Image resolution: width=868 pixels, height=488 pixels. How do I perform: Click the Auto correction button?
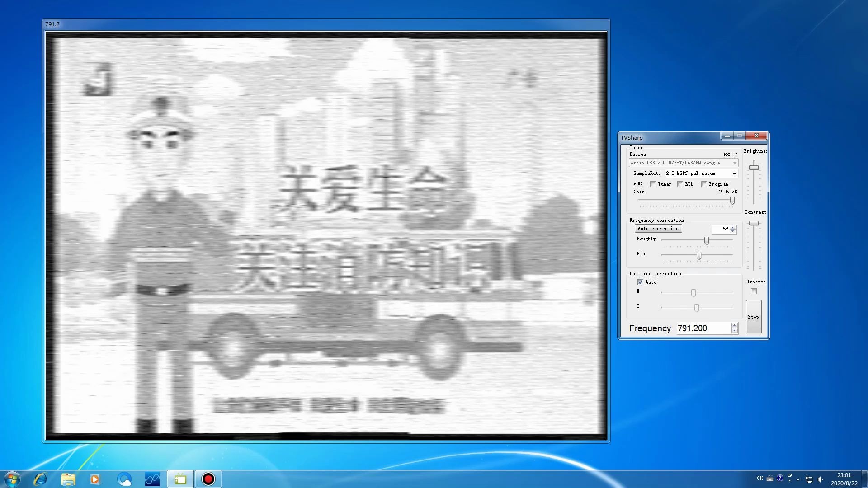coord(658,228)
